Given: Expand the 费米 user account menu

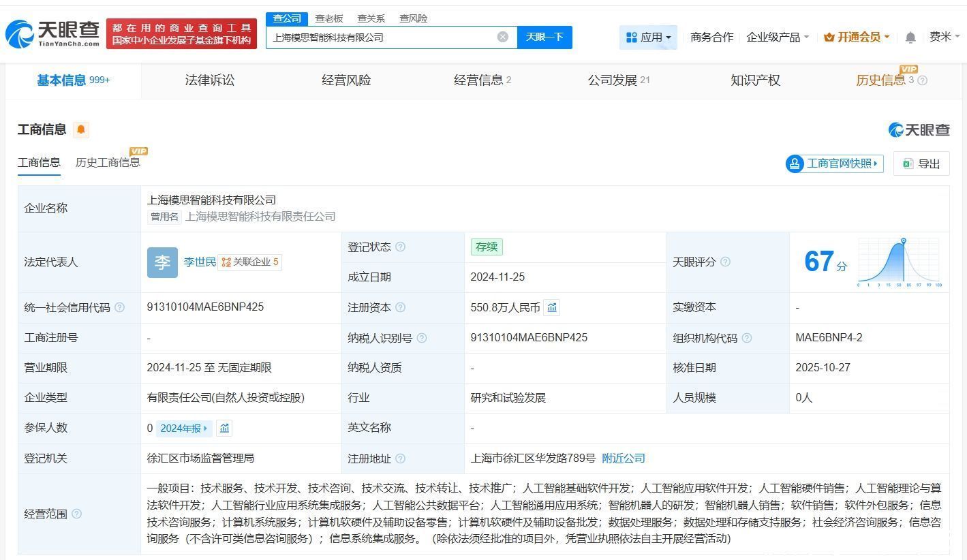Looking at the screenshot, I should [944, 37].
